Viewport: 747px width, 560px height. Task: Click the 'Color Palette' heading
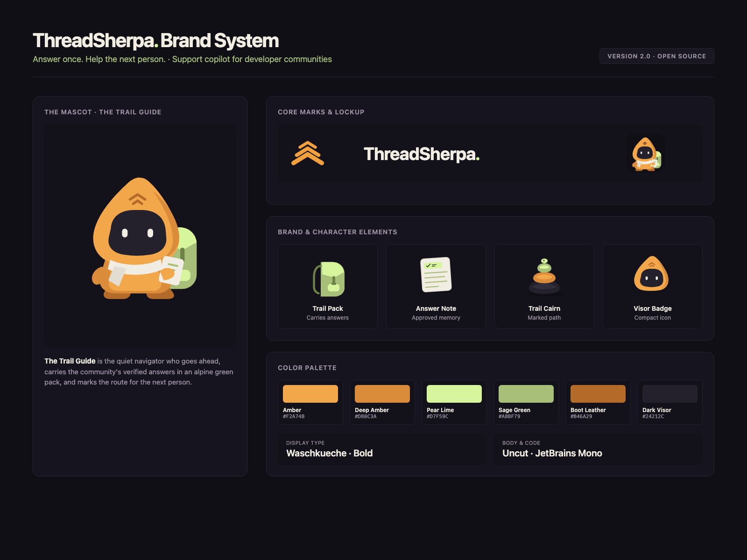point(307,368)
